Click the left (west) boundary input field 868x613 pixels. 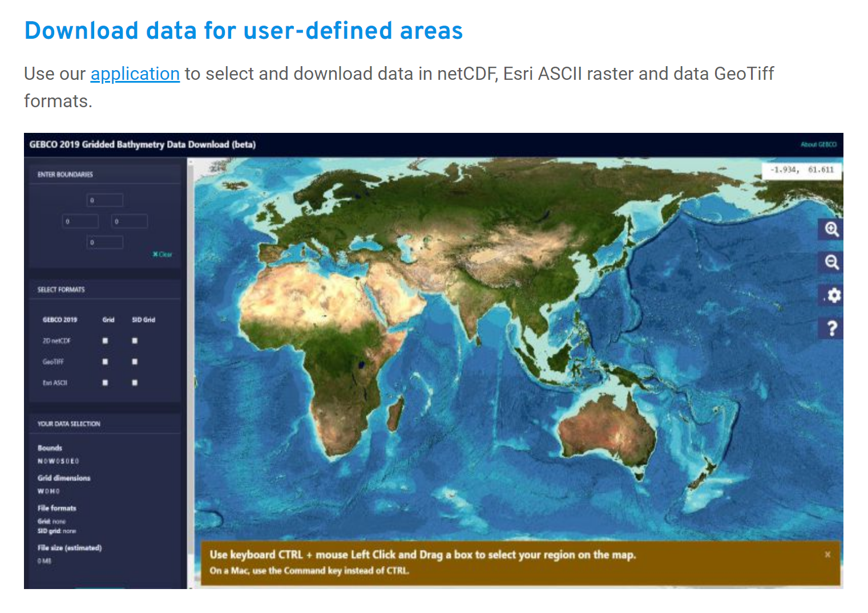coord(80,221)
